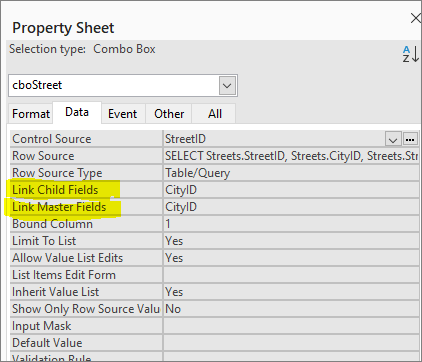Open the Control Source expression builder button

(x=410, y=139)
